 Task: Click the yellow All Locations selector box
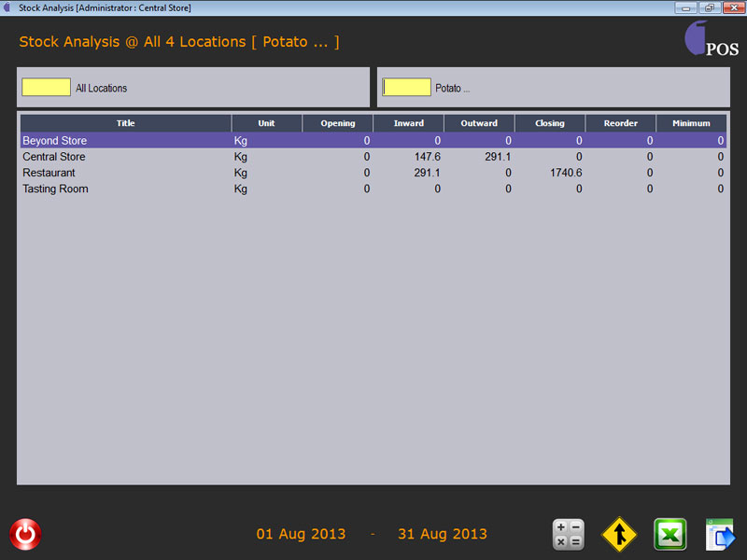46,87
